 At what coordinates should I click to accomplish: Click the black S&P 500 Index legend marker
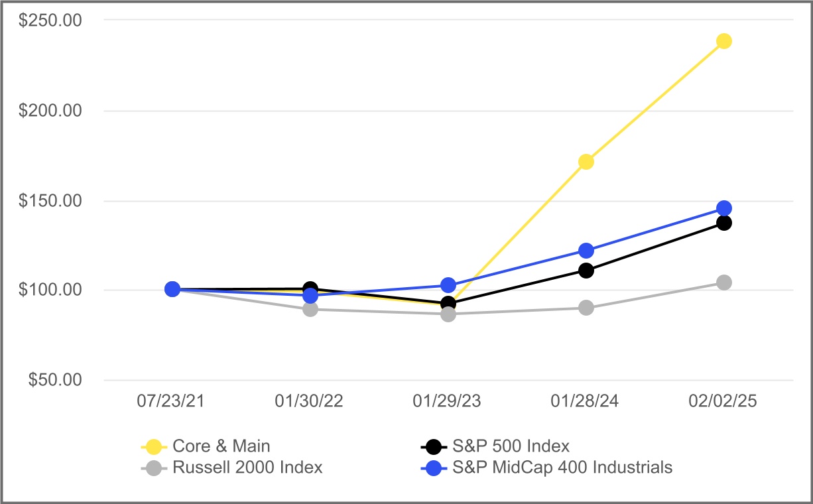[x=434, y=446]
